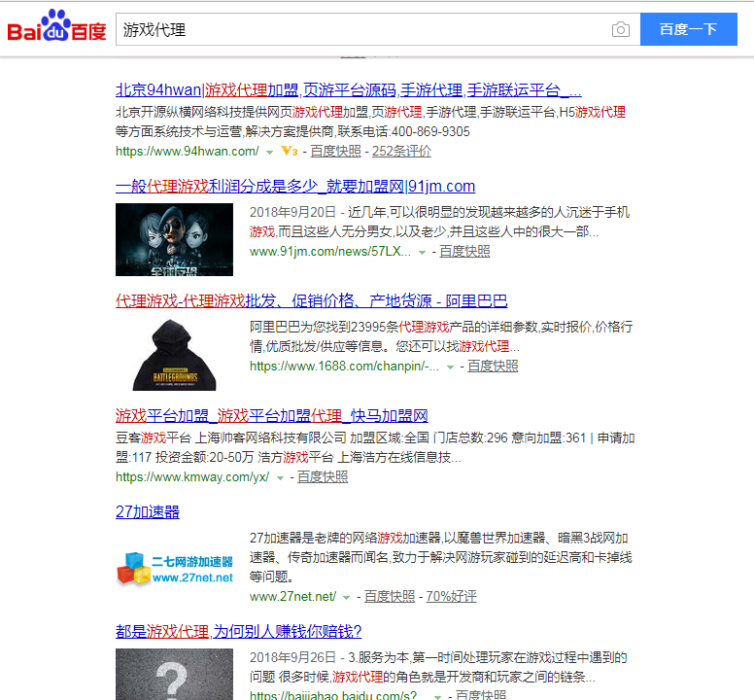The width and height of the screenshot is (754, 700).
Task: Click the 70%好评 rating link
Action: pyautogui.click(x=451, y=597)
